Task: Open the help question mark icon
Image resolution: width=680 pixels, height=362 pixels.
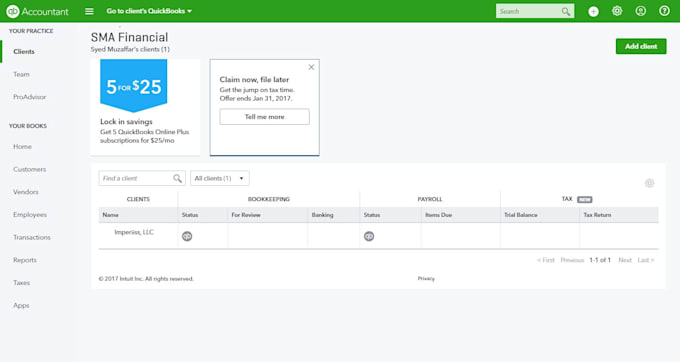Action: pos(664,11)
